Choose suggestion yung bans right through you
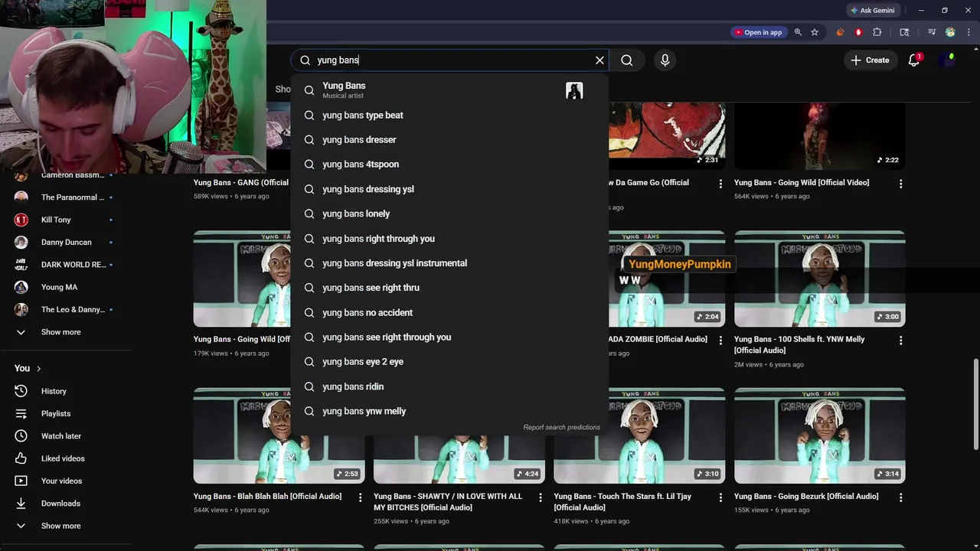Image resolution: width=980 pixels, height=551 pixels. point(449,239)
